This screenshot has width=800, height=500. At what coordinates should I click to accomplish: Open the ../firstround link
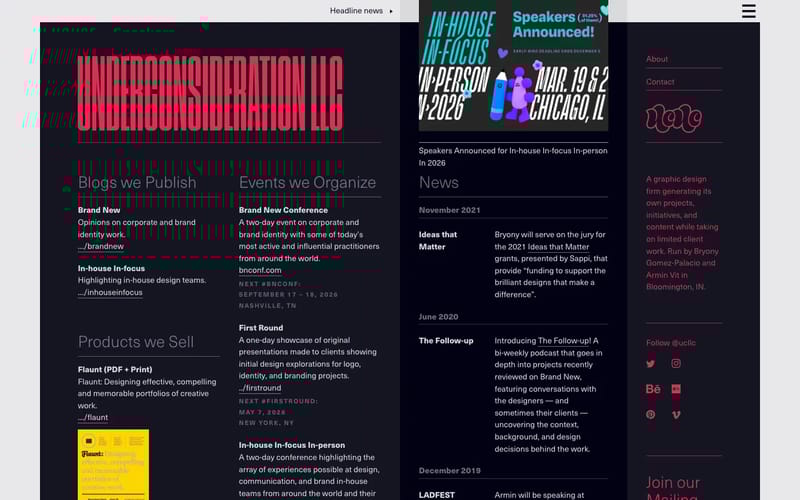[260, 388]
